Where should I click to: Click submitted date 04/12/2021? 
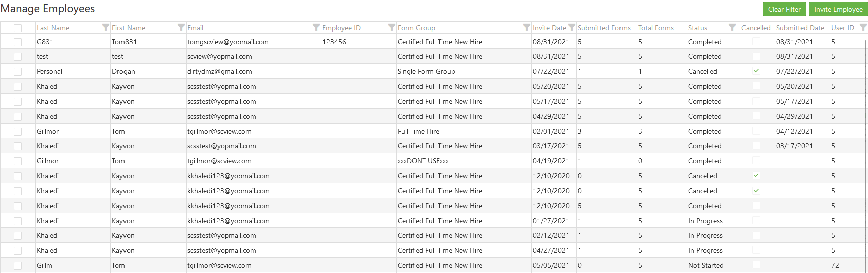point(794,131)
